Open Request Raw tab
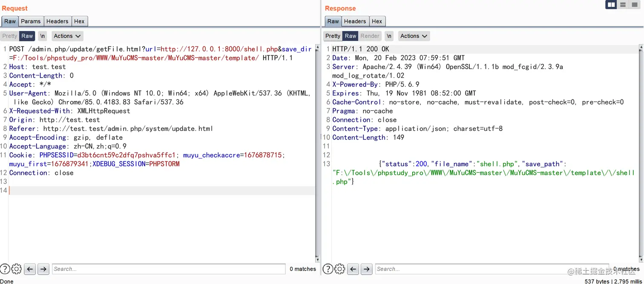Image resolution: width=644 pixels, height=284 pixels. 10,21
